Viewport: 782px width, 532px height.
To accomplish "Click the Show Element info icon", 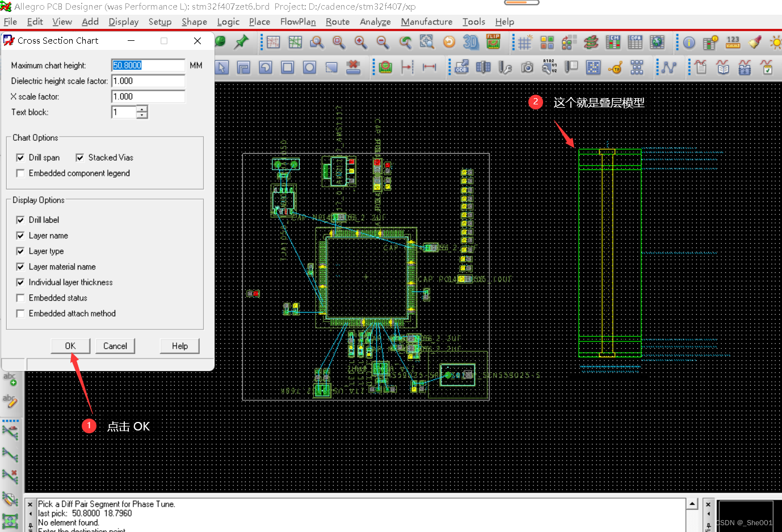I will [689, 43].
